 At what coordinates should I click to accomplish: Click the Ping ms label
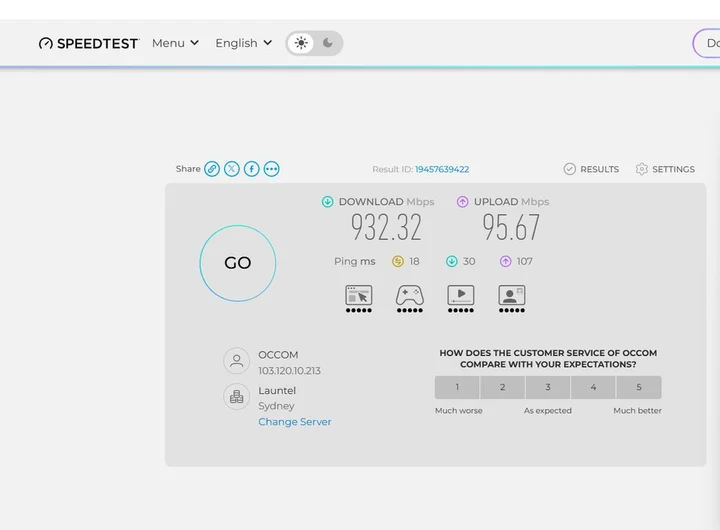[x=354, y=261]
